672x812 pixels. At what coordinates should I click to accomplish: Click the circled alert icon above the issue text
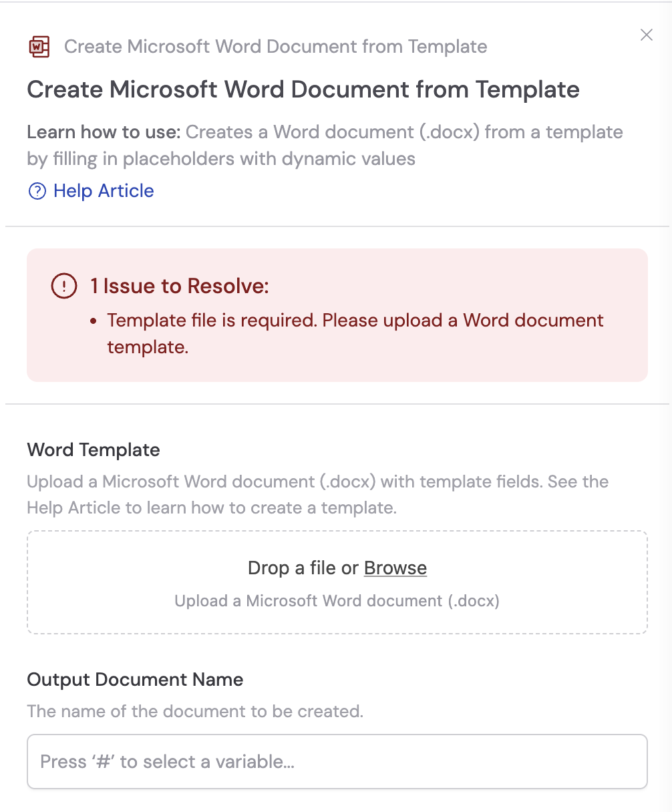63,286
